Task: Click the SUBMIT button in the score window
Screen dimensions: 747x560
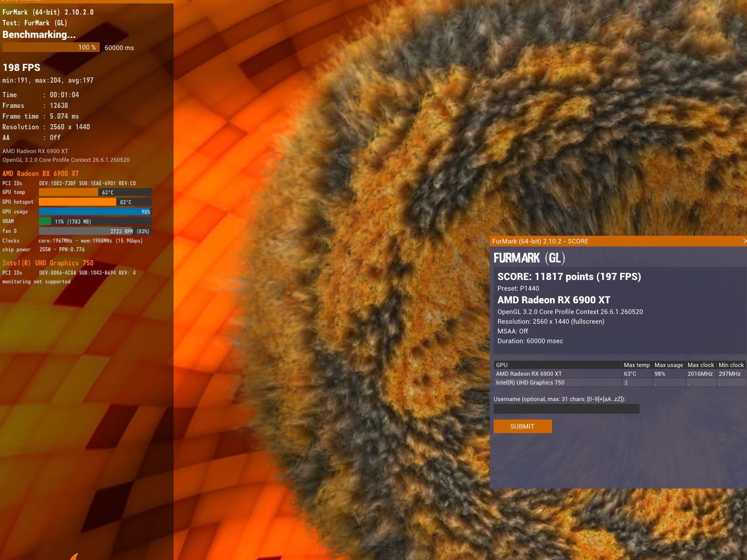Action: pyautogui.click(x=522, y=426)
